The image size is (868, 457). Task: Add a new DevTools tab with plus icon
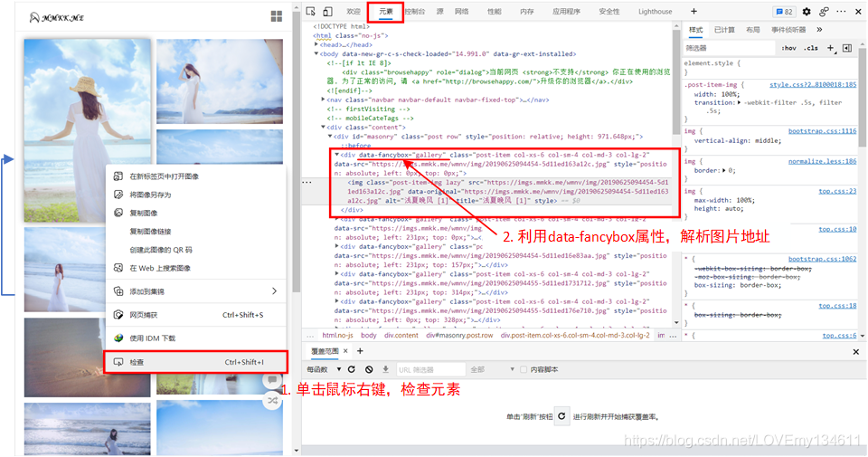(x=693, y=11)
